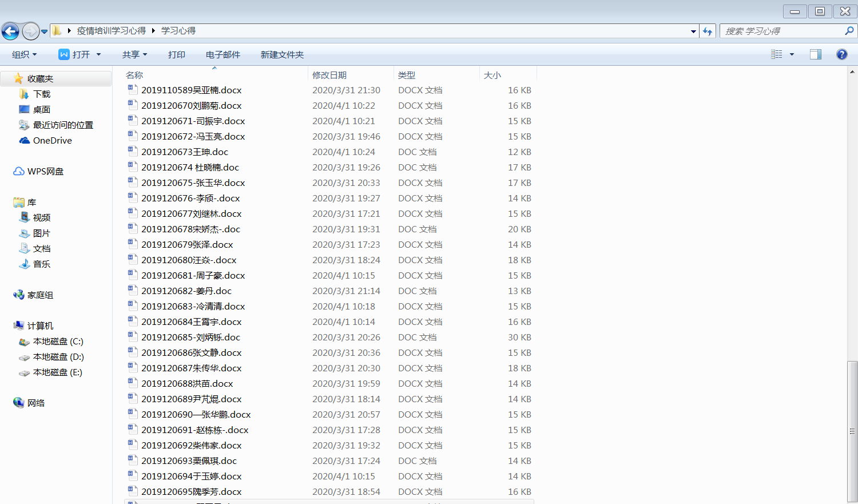Viewport: 858px width, 504px height.
Task: Open the 共享 menu
Action: [134, 55]
